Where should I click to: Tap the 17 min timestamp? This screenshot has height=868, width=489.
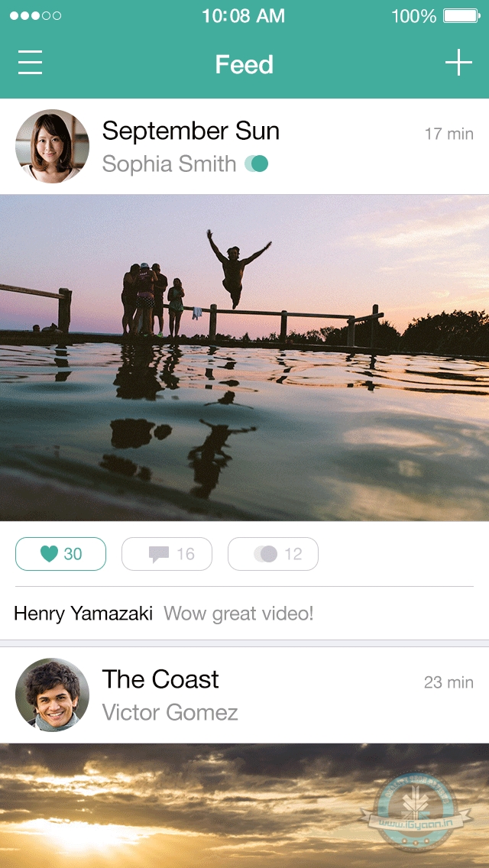449,134
